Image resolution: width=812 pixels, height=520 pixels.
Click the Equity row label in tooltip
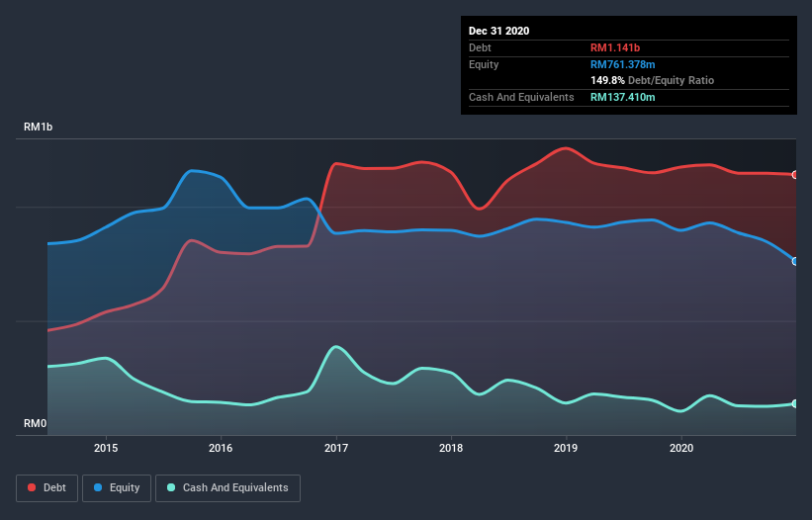tap(484, 64)
